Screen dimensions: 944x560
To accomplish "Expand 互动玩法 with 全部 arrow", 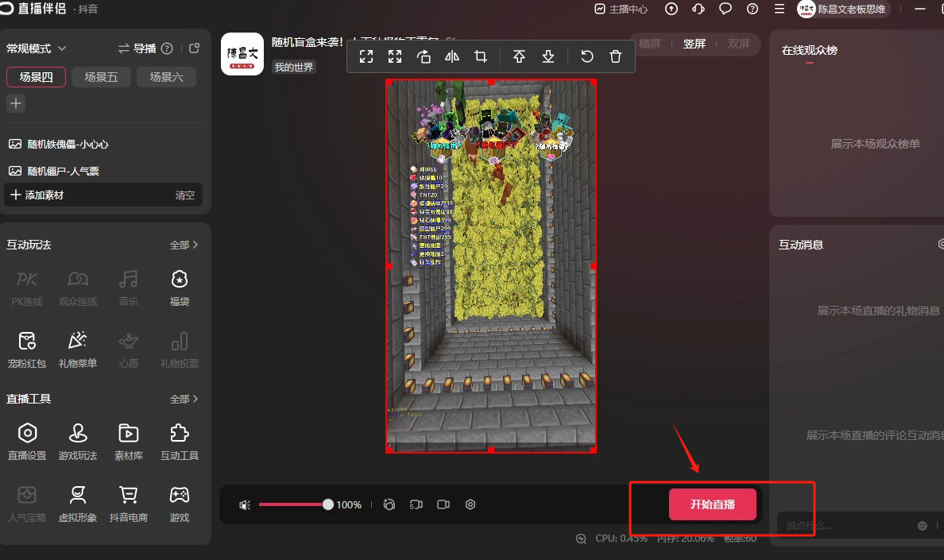I will 184,245.
